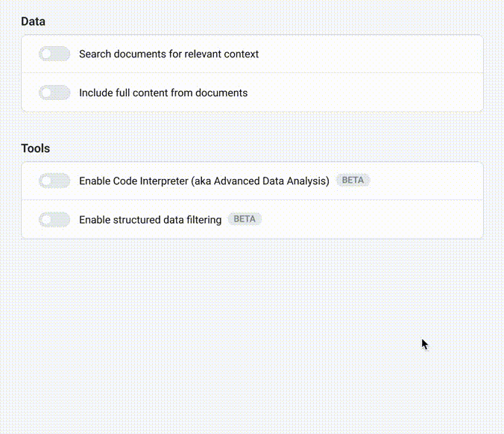Click the "Search documents for relevant context" label

click(x=168, y=54)
